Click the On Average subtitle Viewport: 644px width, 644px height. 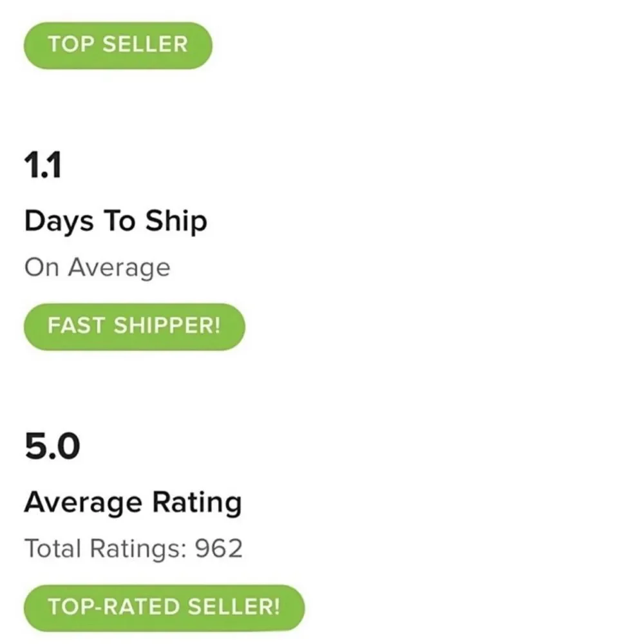click(97, 268)
